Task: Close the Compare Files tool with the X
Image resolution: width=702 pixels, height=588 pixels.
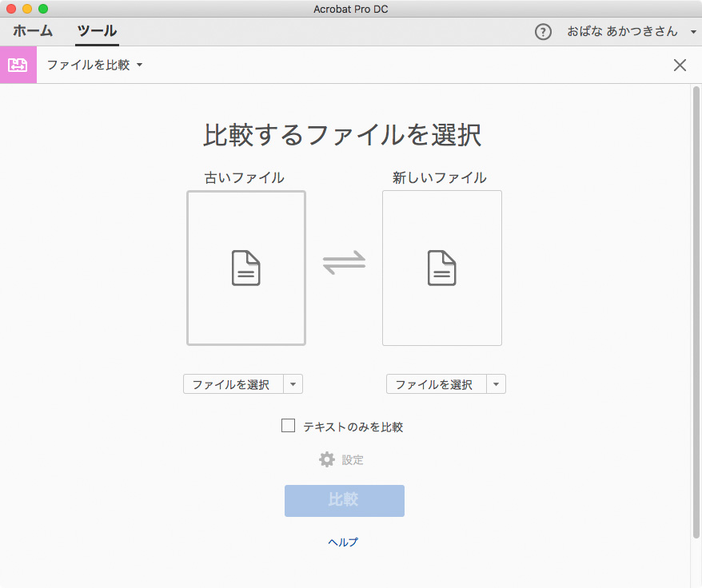Action: (x=680, y=65)
